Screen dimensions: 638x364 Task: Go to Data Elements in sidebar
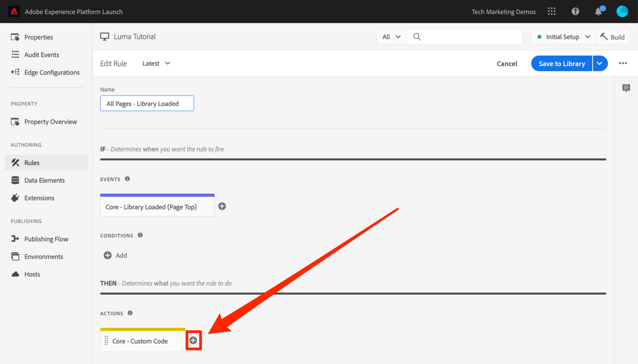[45, 180]
